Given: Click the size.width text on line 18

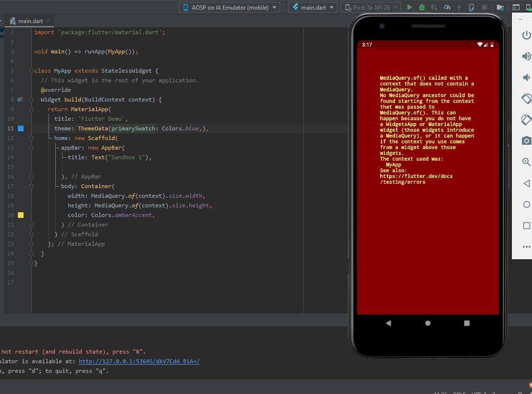Looking at the screenshot, I should point(185,196).
